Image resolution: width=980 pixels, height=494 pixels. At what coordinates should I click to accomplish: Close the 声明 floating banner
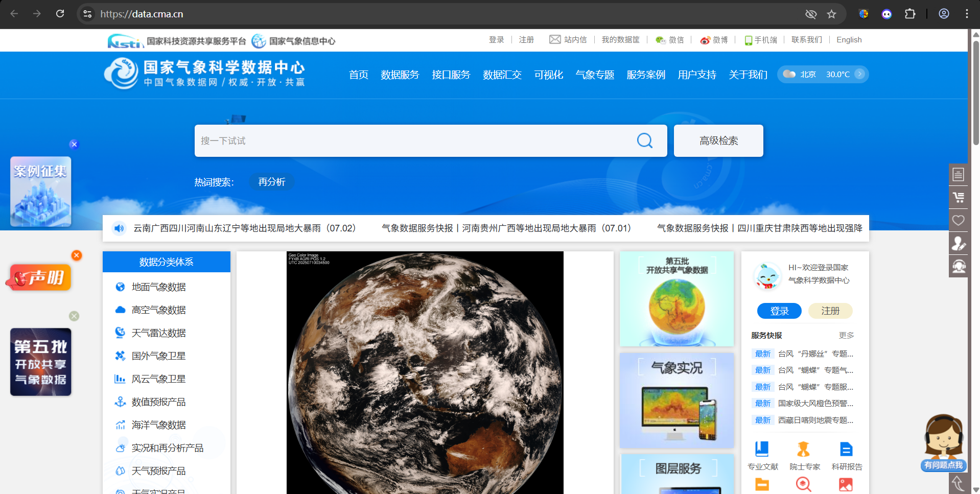pyautogui.click(x=77, y=255)
